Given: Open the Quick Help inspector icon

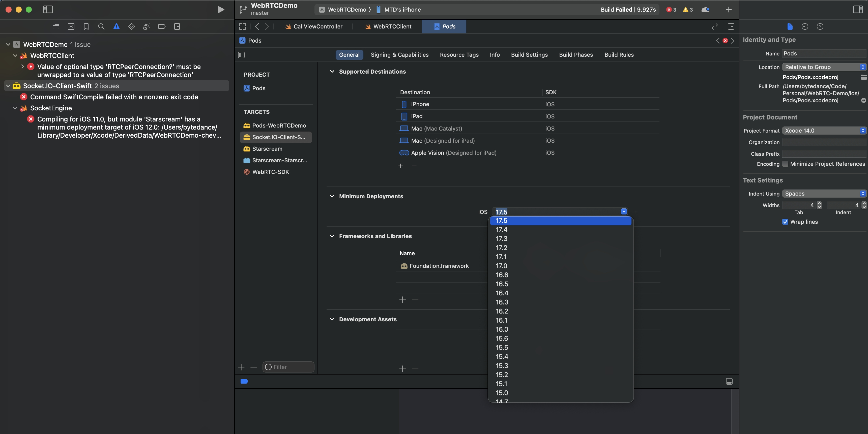Looking at the screenshot, I should [820, 27].
